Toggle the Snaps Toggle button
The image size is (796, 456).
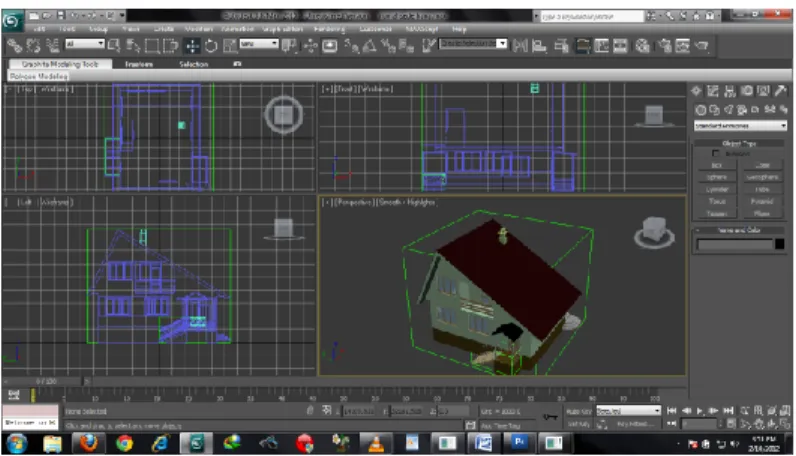point(351,46)
